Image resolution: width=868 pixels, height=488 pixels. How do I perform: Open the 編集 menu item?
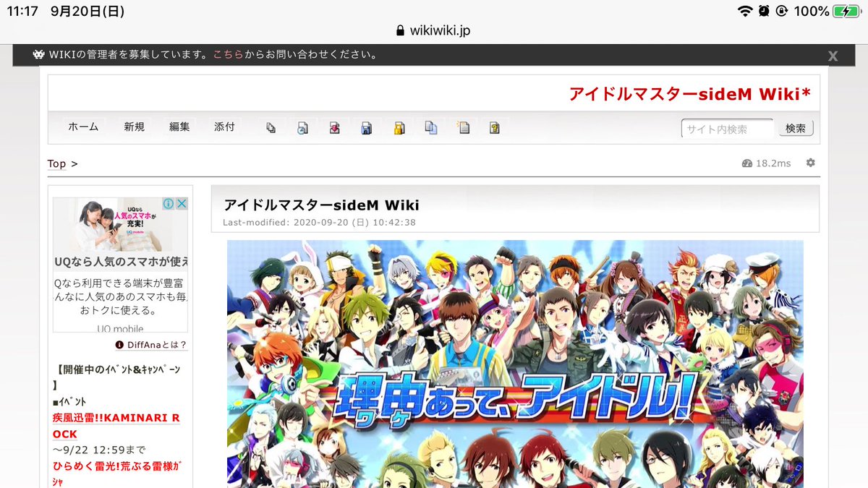click(179, 127)
